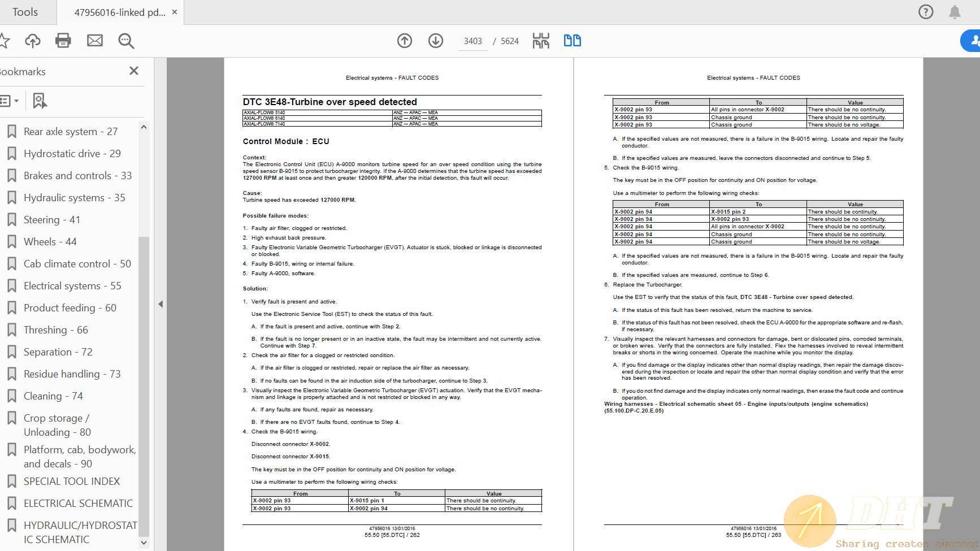Open bookmark Wheels - 44
Viewport: 980px width, 551px height.
[50, 242]
